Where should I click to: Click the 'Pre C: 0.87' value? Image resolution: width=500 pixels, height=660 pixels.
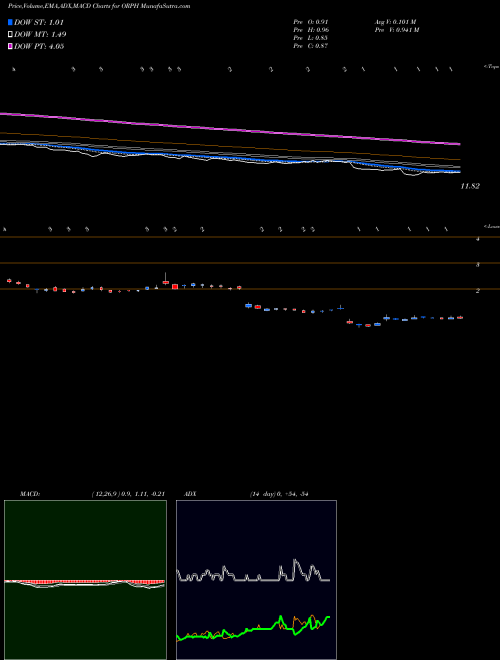[x=311, y=46]
